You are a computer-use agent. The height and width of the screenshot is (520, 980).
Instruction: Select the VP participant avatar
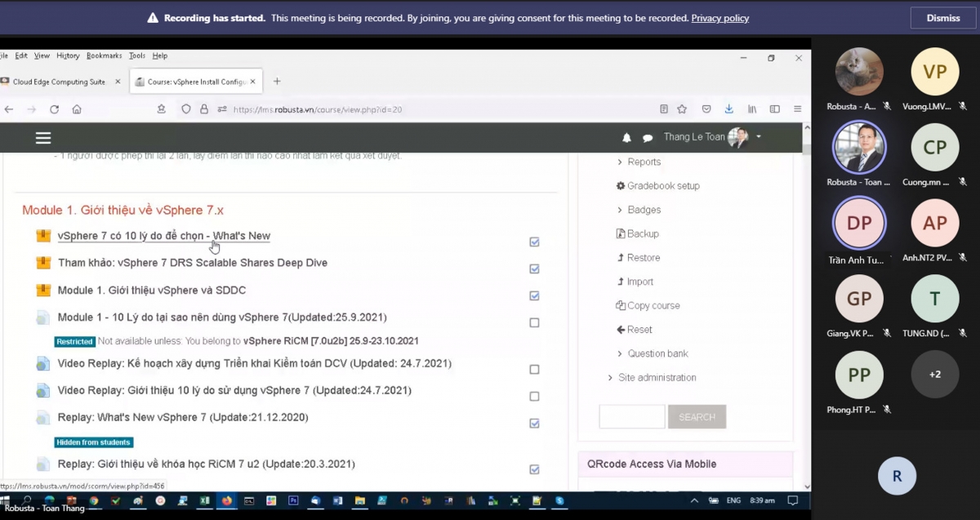[935, 72]
